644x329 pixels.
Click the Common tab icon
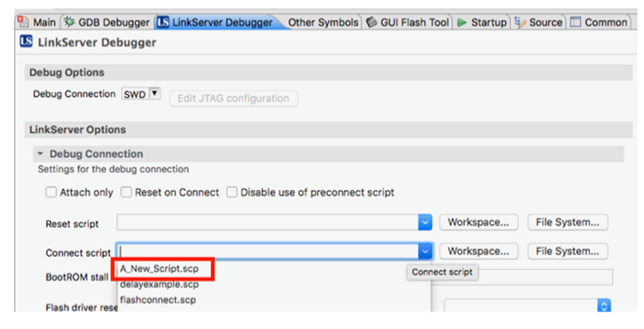tap(576, 22)
